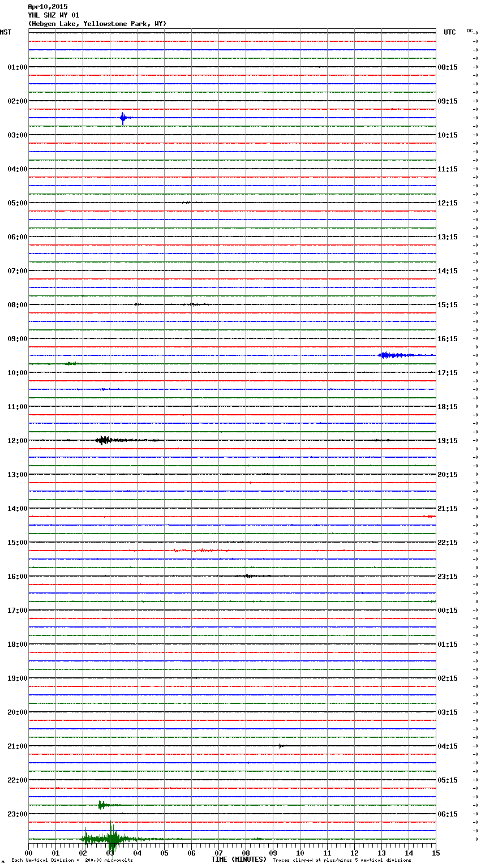Select the UTC timezone label

pos(449,32)
